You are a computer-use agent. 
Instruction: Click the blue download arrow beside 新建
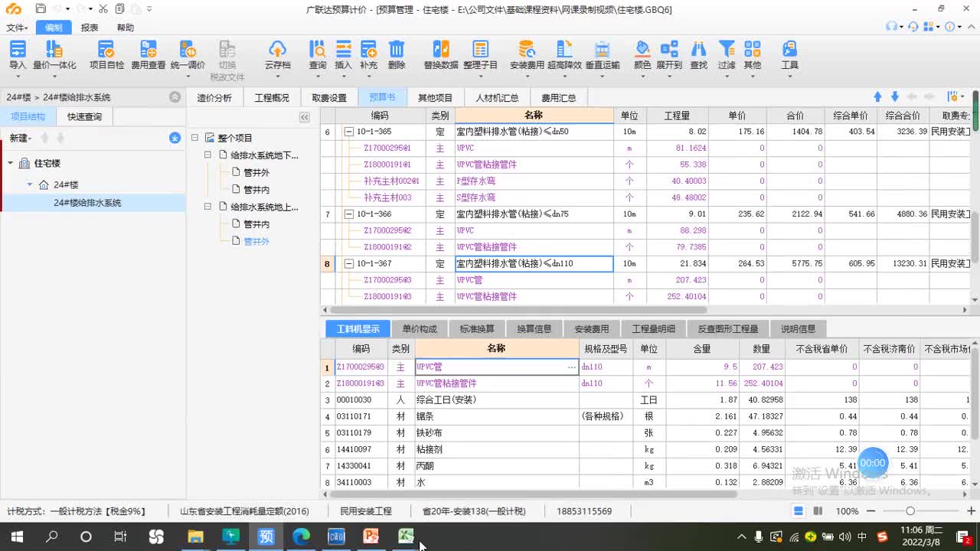(175, 138)
